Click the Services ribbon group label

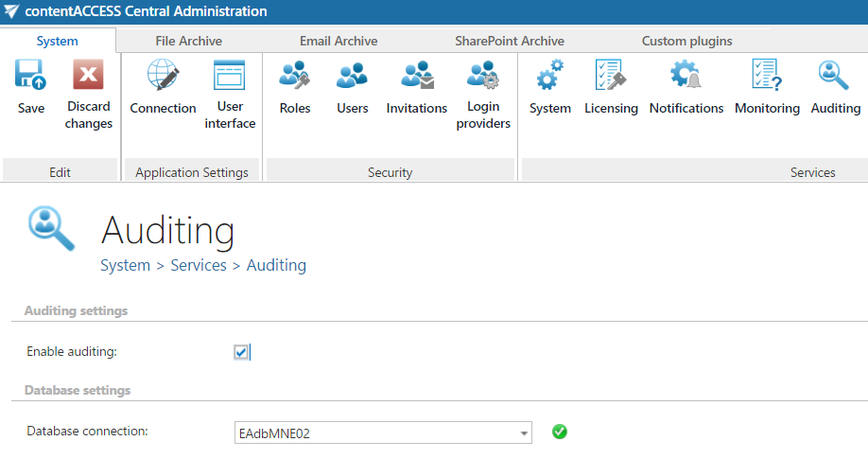(812, 172)
